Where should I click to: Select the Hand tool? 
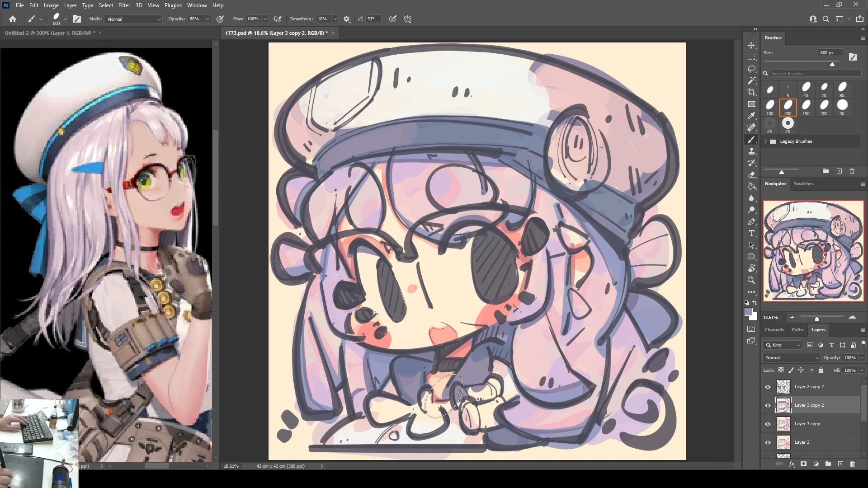(x=751, y=268)
